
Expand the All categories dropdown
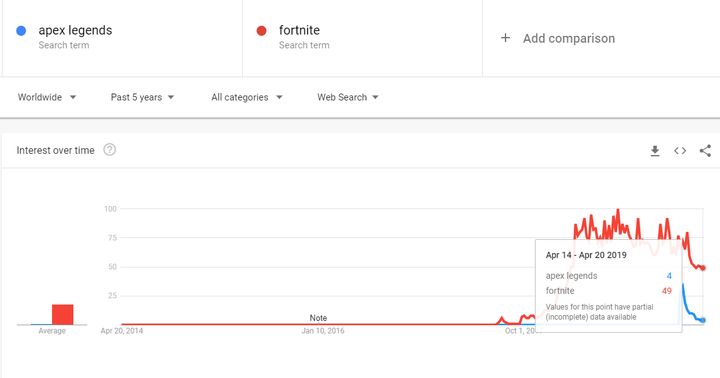[x=247, y=97]
